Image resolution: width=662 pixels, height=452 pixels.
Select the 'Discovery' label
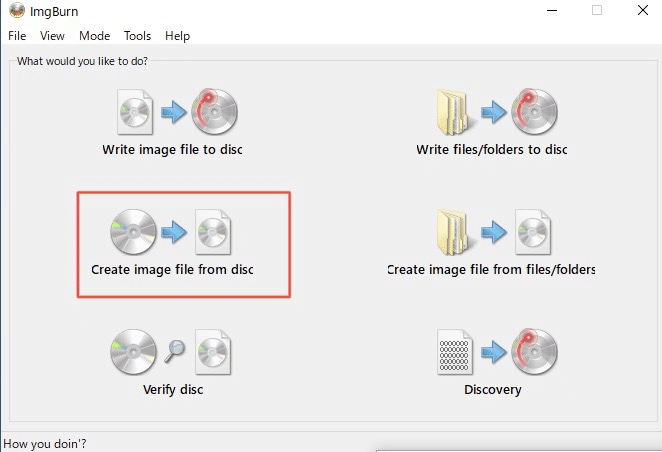(x=493, y=390)
